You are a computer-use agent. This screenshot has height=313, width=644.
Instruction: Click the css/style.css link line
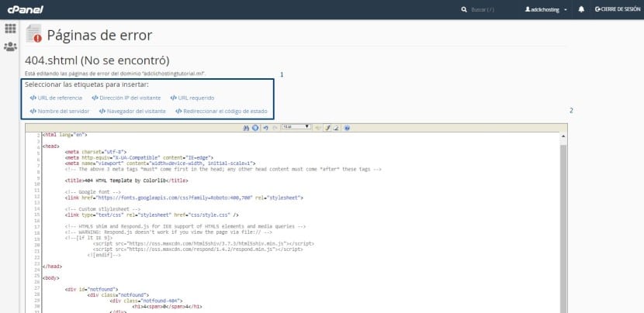click(152, 215)
